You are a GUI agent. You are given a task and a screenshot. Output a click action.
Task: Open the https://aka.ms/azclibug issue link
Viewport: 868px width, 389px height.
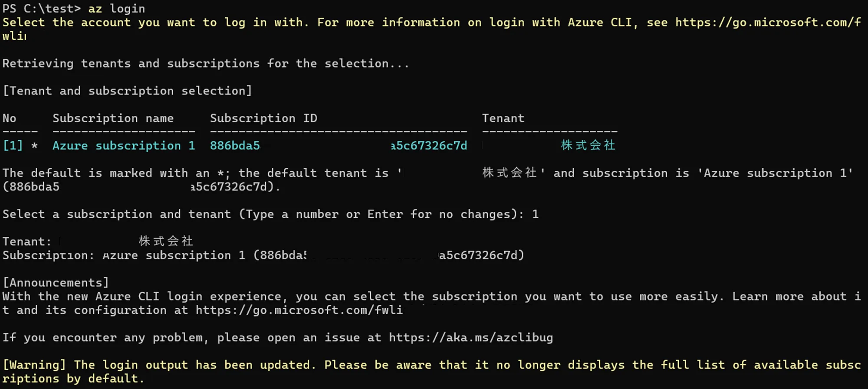(470, 337)
